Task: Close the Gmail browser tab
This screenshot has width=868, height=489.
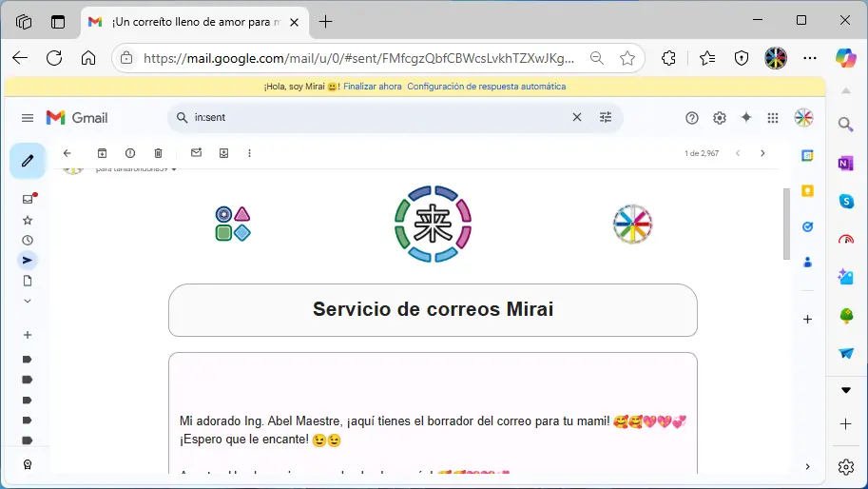Action: pyautogui.click(x=295, y=22)
